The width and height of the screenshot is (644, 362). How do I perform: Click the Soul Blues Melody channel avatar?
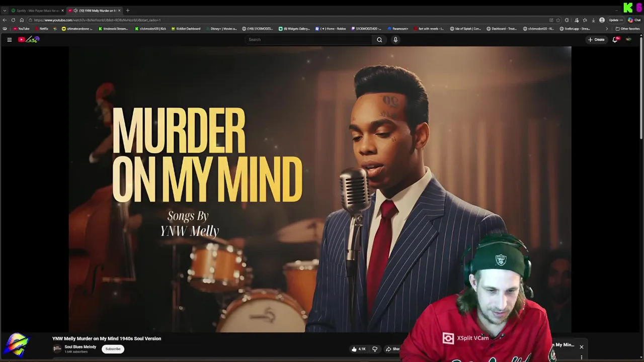click(57, 349)
